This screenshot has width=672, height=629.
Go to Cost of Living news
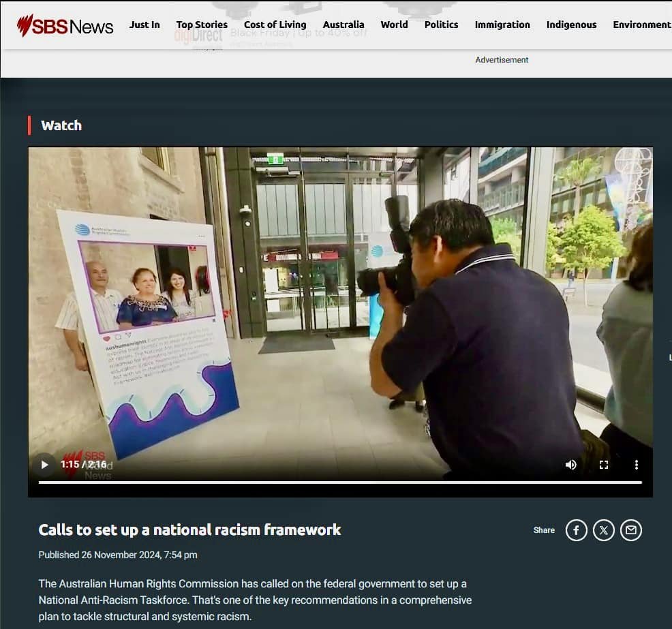click(275, 25)
